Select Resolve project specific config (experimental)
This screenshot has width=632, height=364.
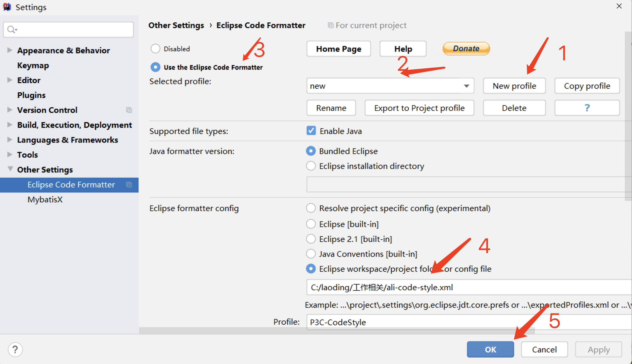[x=311, y=208]
